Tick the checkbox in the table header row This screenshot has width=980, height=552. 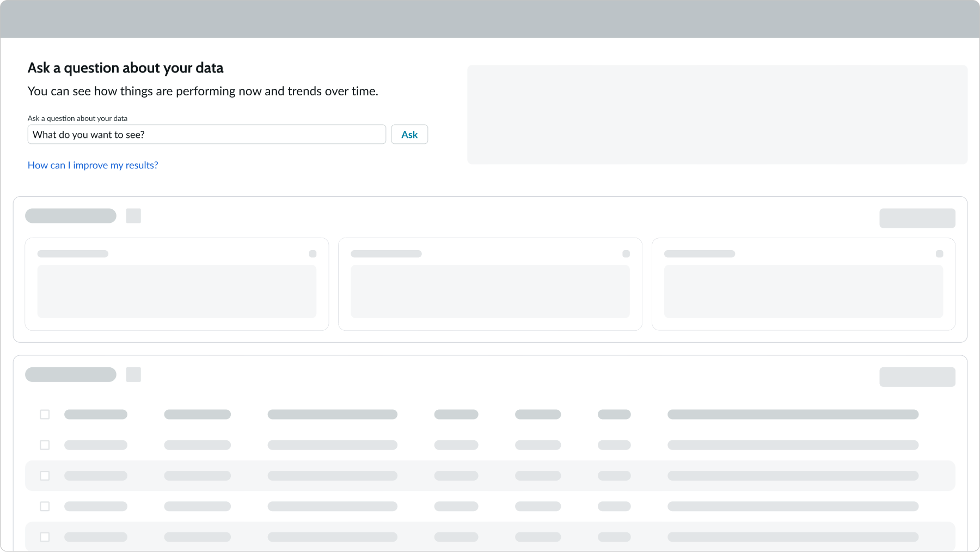click(x=45, y=415)
